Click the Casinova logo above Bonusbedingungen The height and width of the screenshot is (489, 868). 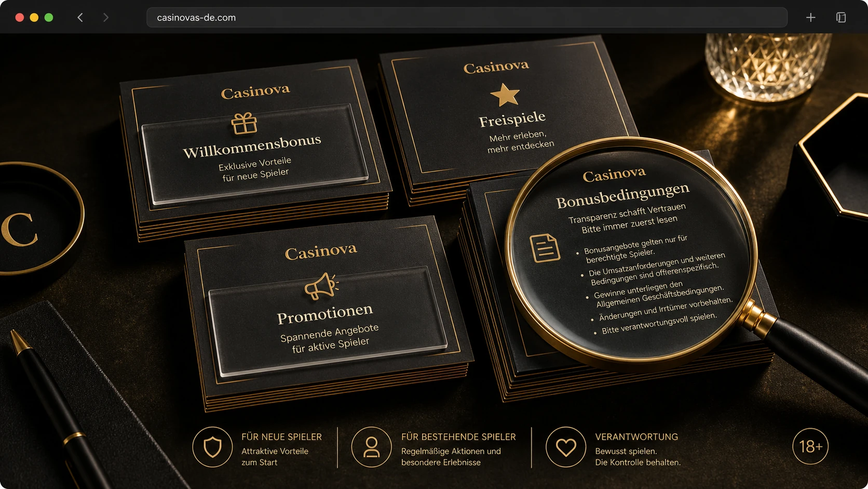point(614,175)
